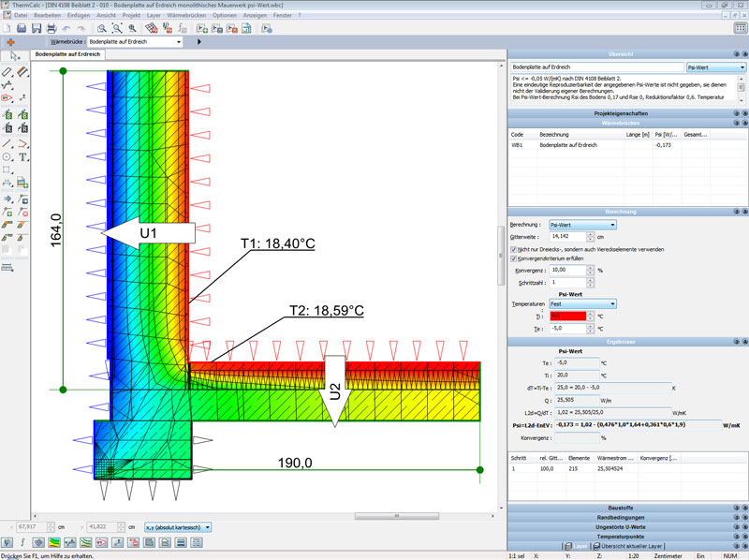Click the New document icon
This screenshot has width=749, height=560.
(x=7, y=29)
